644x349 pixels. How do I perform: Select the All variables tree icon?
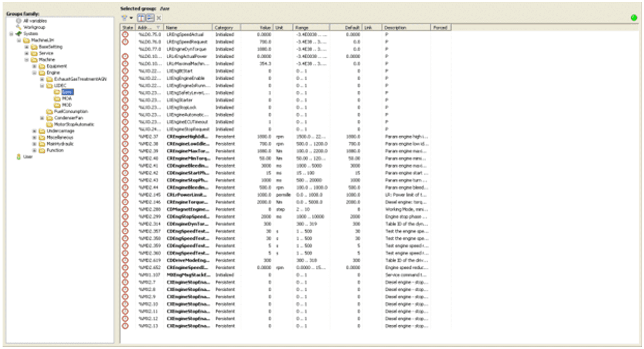coord(19,20)
